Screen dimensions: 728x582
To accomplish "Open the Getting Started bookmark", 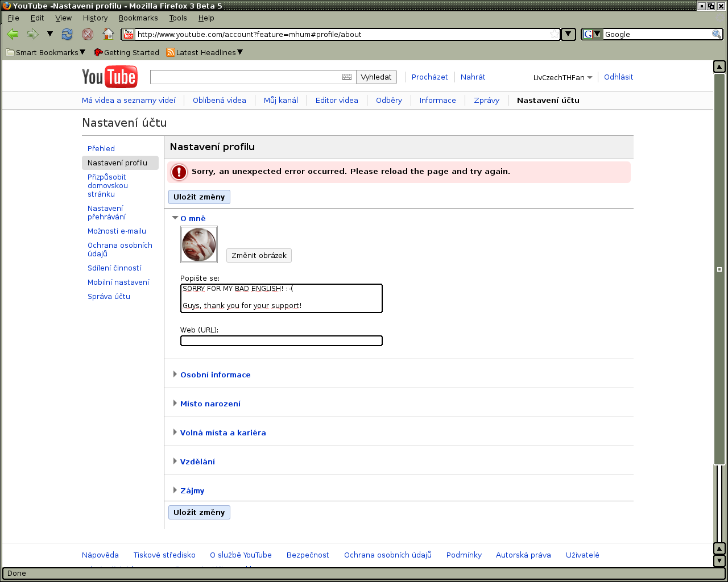I will (126, 52).
